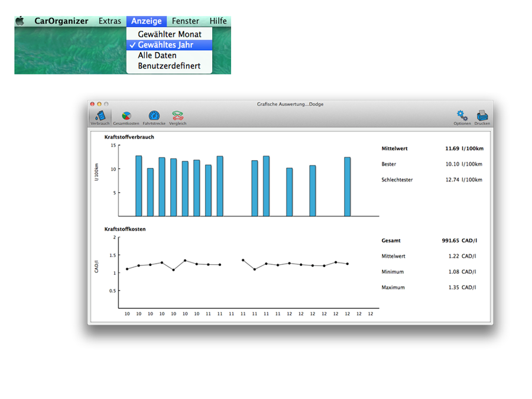Image resolution: width=532 pixels, height=399 pixels.
Task: Click the first data point in Kraftstoffkosten chart
Action: [127, 269]
